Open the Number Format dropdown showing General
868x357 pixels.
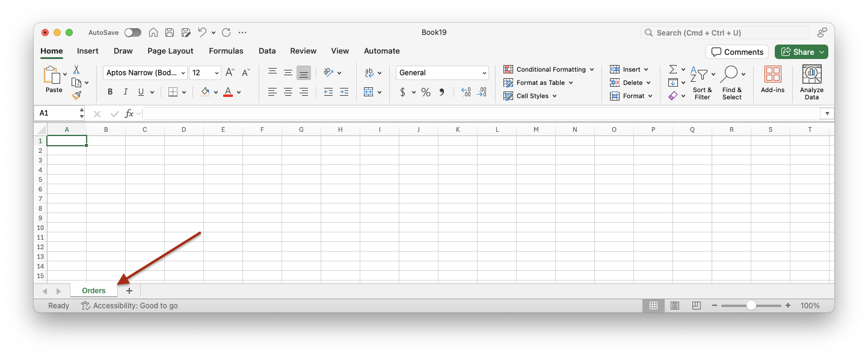[x=442, y=73]
